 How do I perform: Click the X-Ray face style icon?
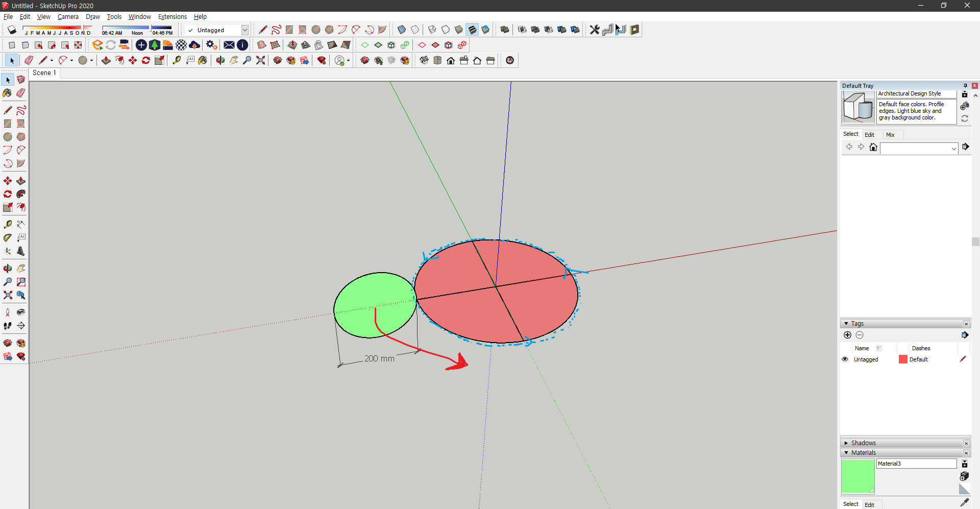402,30
